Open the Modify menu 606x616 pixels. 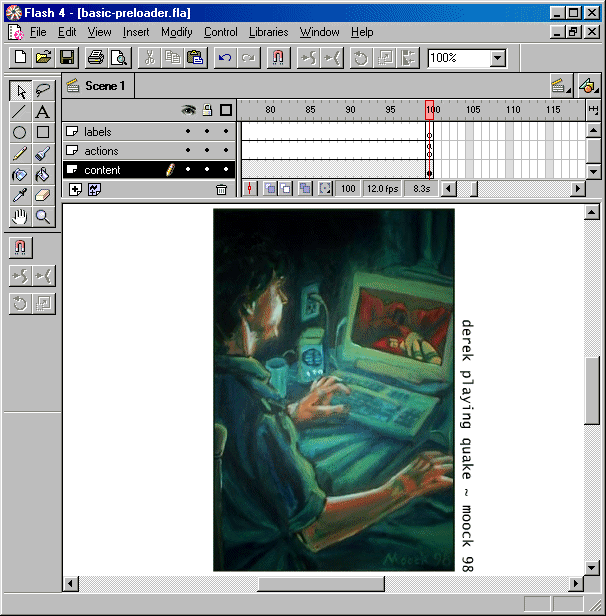coord(177,32)
